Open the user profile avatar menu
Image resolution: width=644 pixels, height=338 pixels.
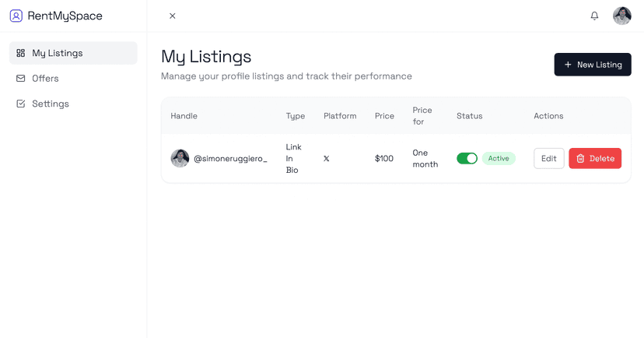tap(621, 16)
